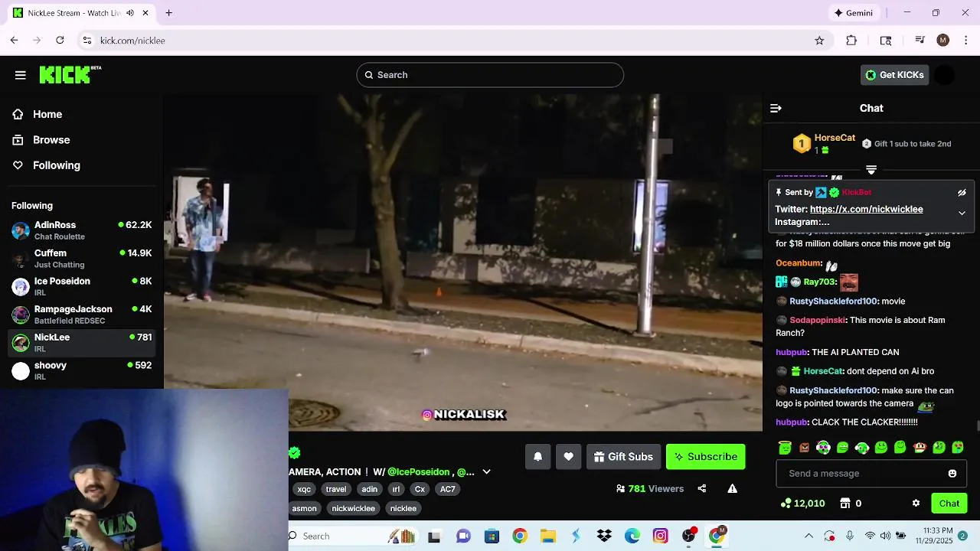Click the notification bell button

coord(537,457)
